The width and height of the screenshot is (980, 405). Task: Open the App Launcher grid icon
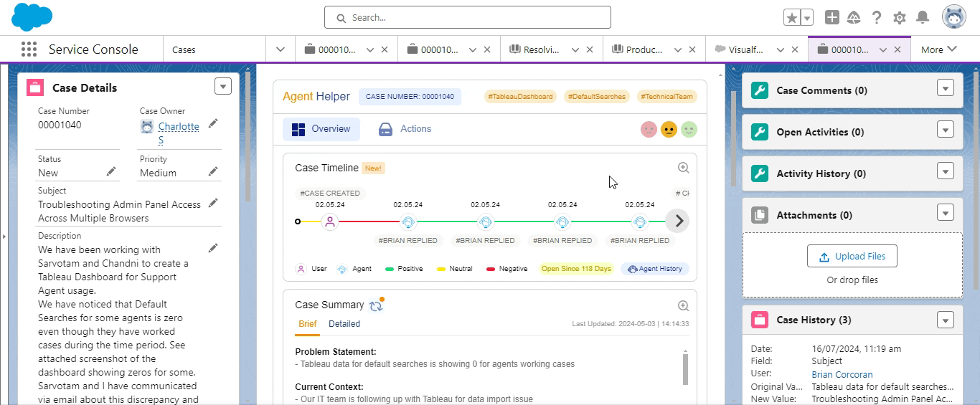[29, 49]
